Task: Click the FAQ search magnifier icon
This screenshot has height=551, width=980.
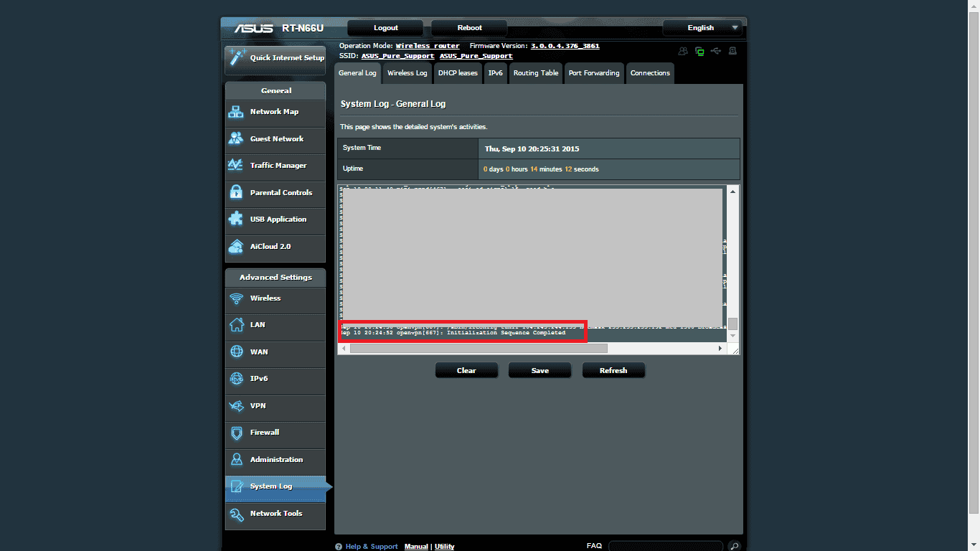Action: (x=734, y=546)
